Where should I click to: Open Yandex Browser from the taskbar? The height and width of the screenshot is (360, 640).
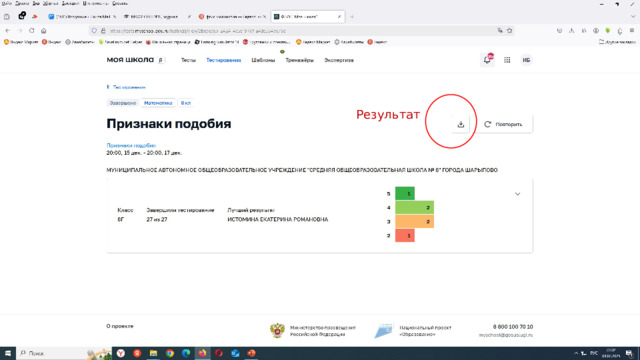coord(121,353)
